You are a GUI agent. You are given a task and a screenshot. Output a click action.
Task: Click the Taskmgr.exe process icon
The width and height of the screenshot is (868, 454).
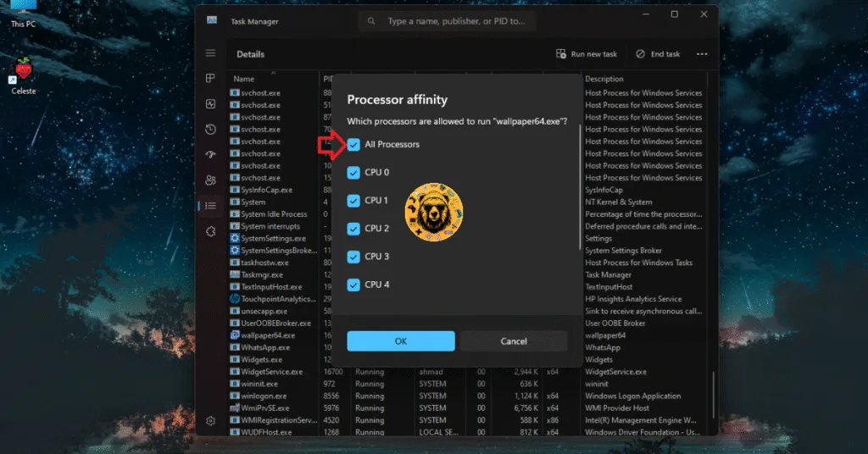pos(235,274)
